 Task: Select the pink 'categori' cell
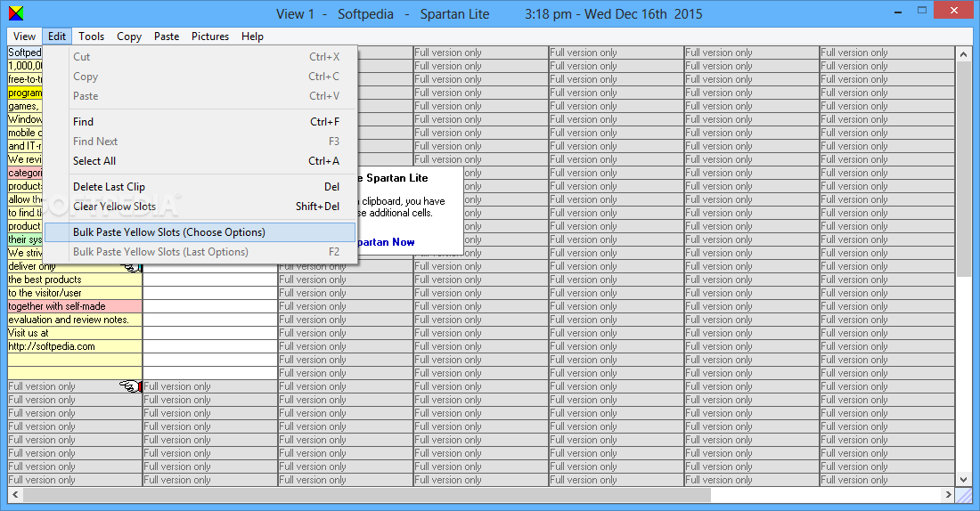(x=25, y=173)
